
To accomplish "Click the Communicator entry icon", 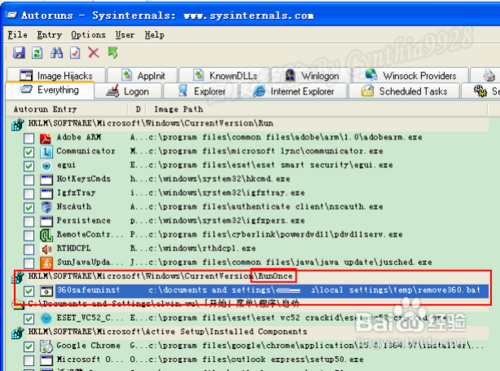I will pyautogui.click(x=46, y=152).
